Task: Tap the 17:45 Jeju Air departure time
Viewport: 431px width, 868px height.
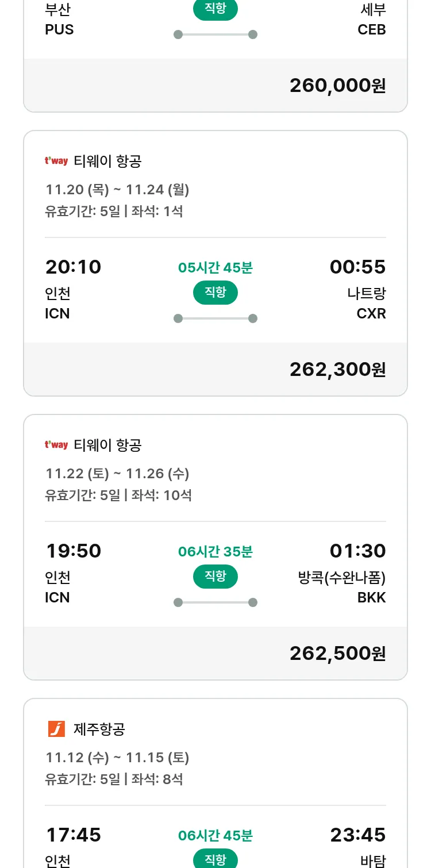Action: point(73,835)
